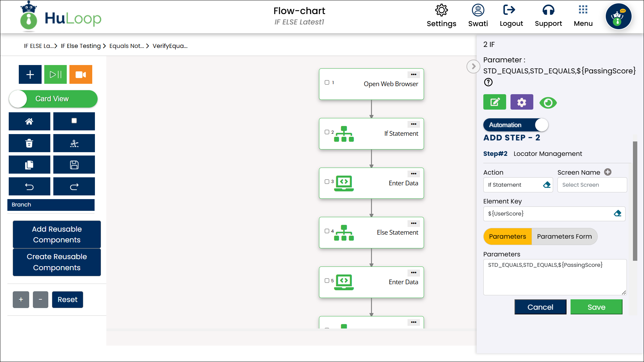Check the checkbox for step 3 Enter Data
Image resolution: width=644 pixels, height=362 pixels.
327,182
